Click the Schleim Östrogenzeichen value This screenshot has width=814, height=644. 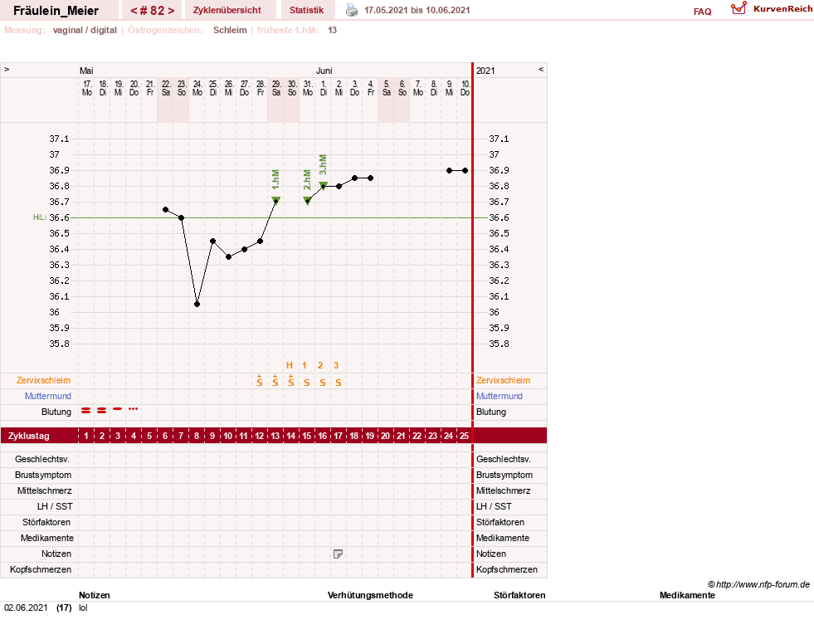click(x=230, y=30)
